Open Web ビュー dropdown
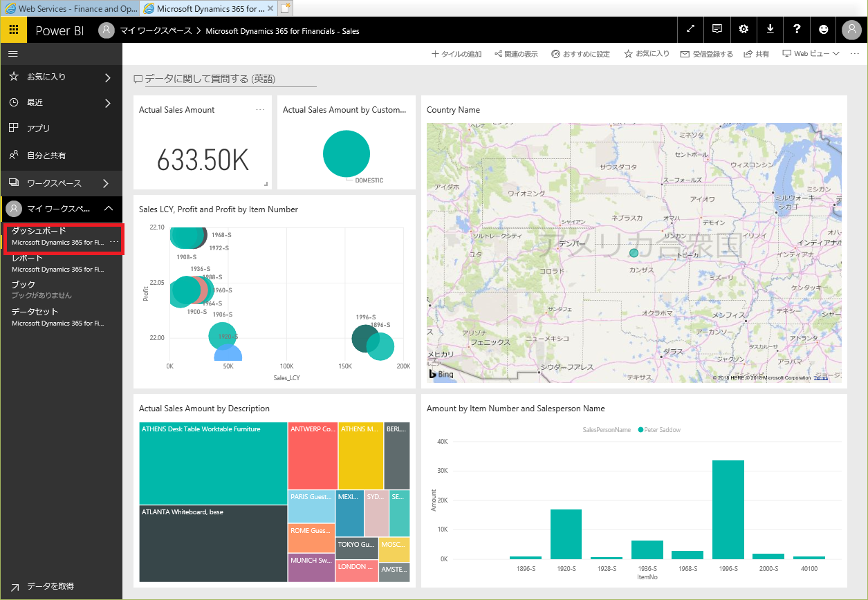 click(811, 54)
